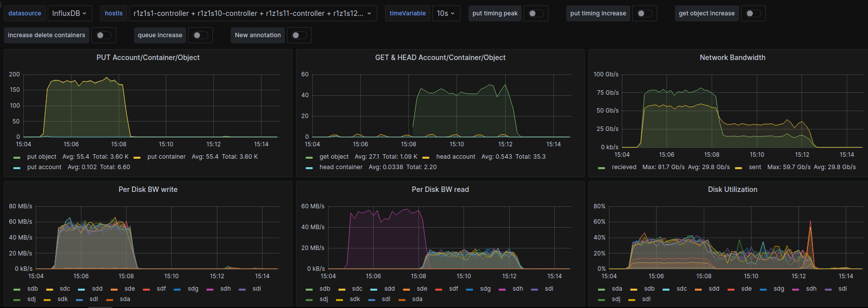Open the timeVariable 10s dropdown

tap(446, 13)
